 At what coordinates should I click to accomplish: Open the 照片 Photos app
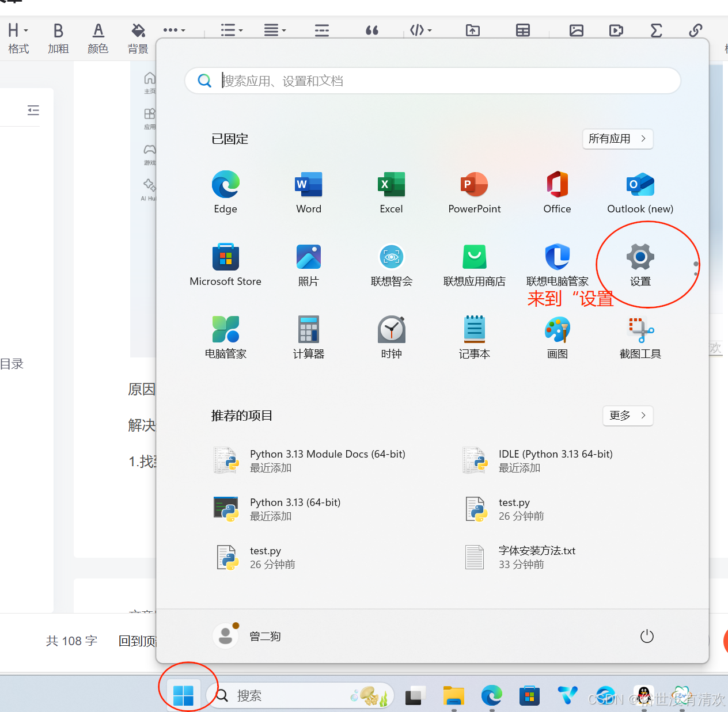[x=309, y=265]
